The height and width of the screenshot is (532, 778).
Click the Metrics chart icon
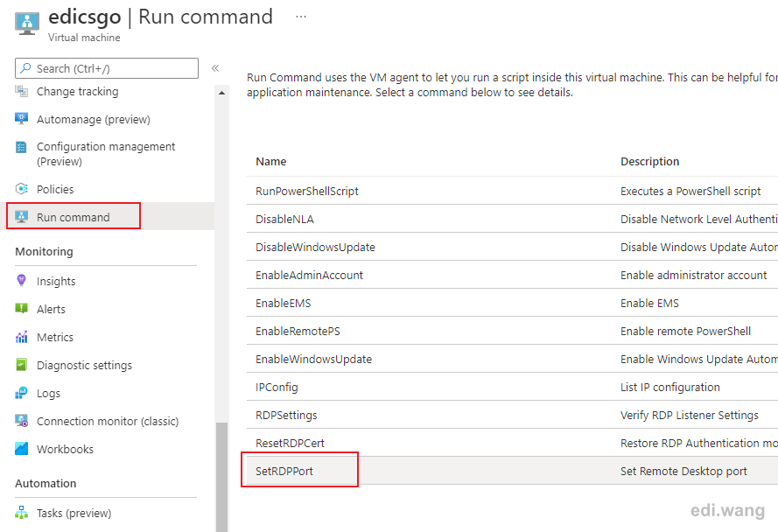[21, 337]
